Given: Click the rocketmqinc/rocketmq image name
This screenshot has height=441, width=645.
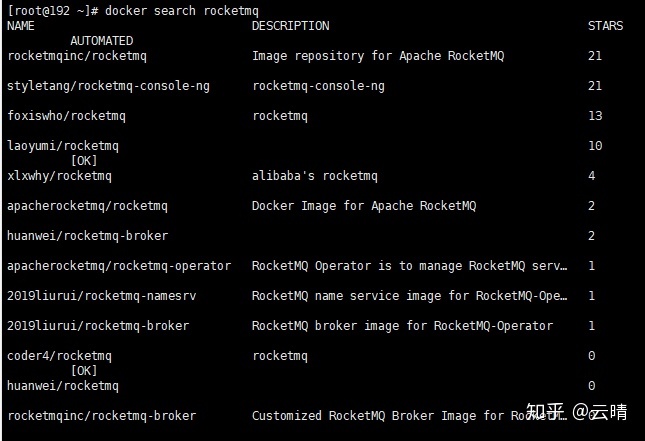Looking at the screenshot, I should point(77,56).
